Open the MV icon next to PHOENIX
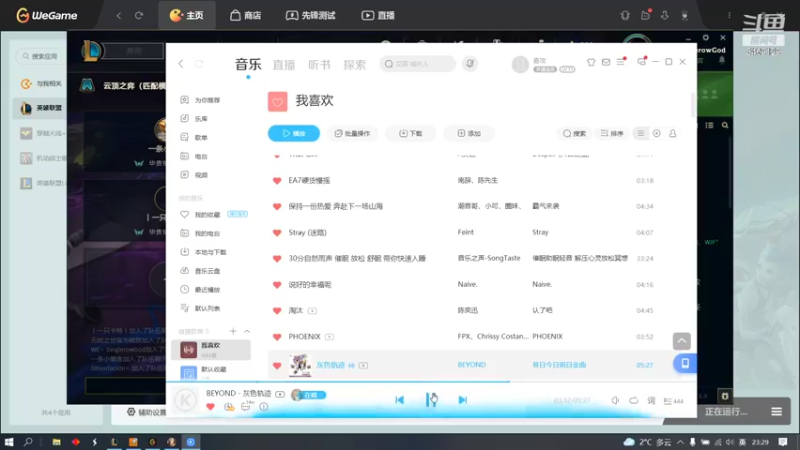The height and width of the screenshot is (450, 800). (x=329, y=337)
